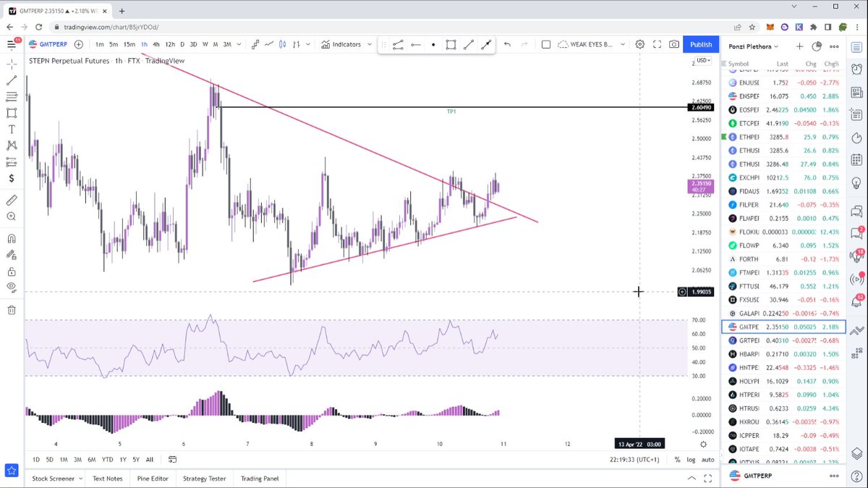This screenshot has width=868, height=488.
Task: Toggle magnet mode
Action: [x=12, y=238]
